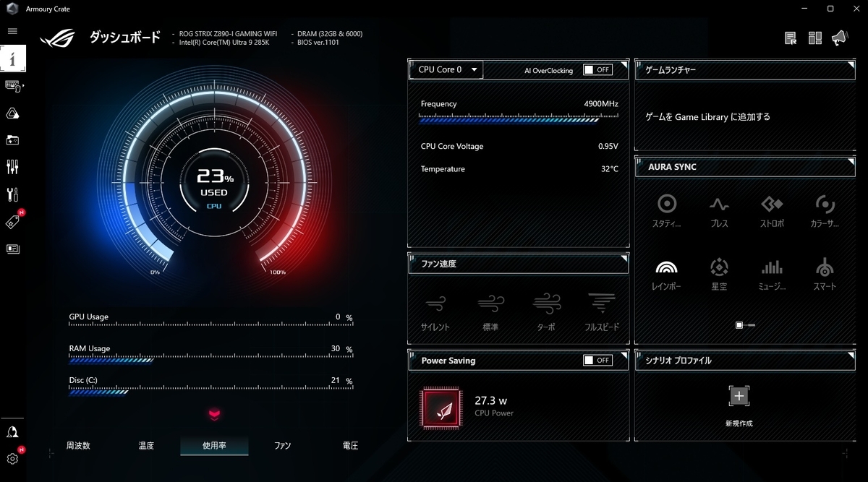Click the Aura effects page indicator

point(745,325)
